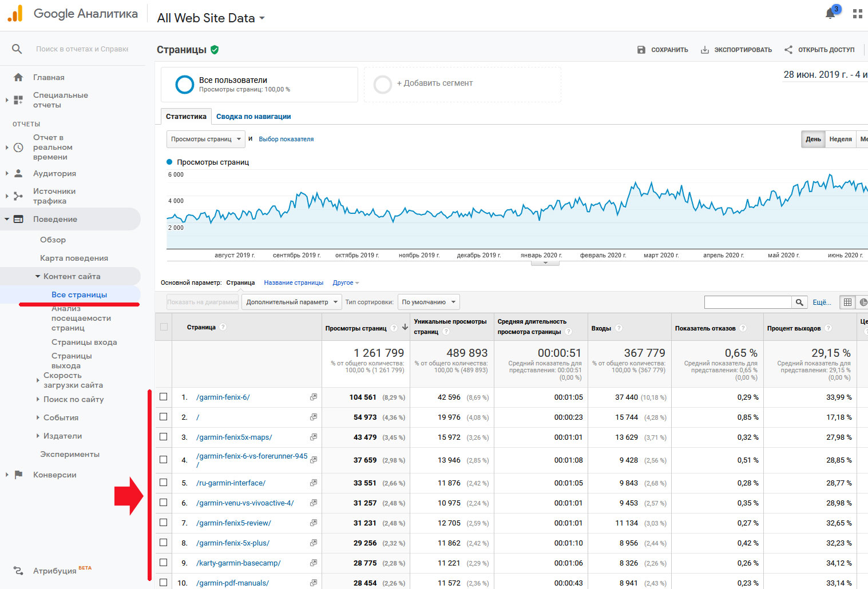The width and height of the screenshot is (868, 589).
Task: Click the Google Analytics logo icon
Action: (15, 13)
